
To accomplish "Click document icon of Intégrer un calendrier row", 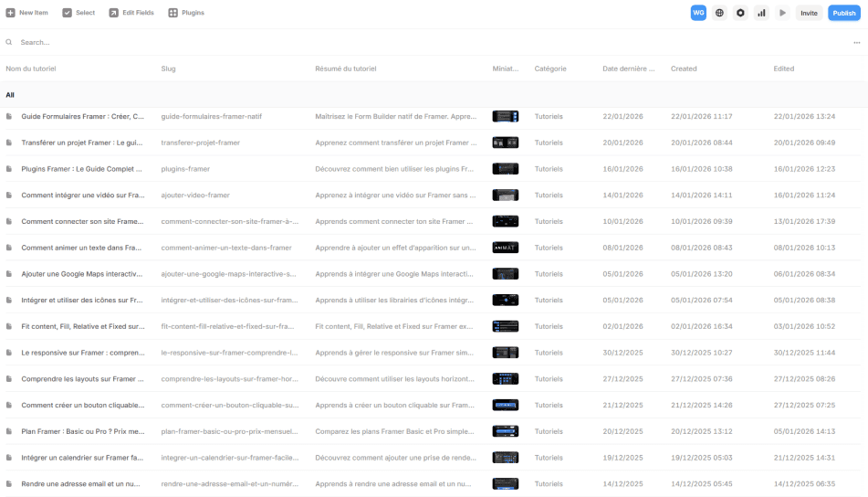I will point(9,458).
